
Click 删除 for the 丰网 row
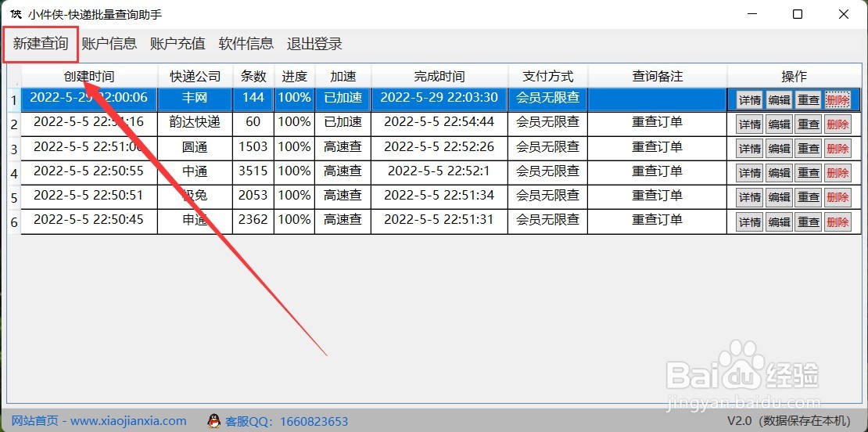pos(838,100)
